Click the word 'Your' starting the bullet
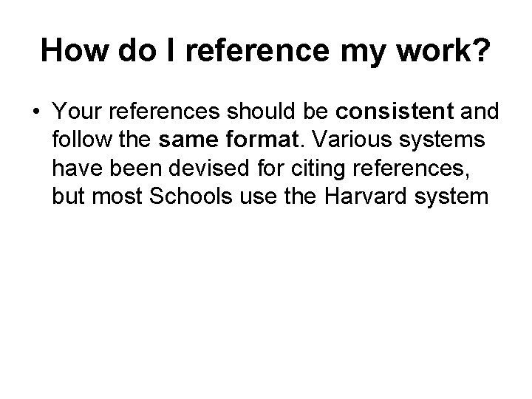 pyautogui.click(x=74, y=111)
